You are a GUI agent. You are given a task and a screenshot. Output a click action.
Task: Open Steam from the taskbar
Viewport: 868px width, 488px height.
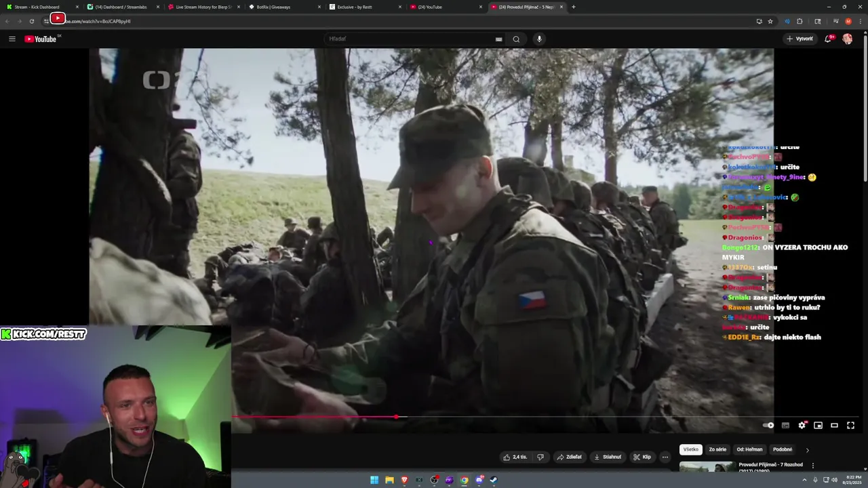pos(494,480)
